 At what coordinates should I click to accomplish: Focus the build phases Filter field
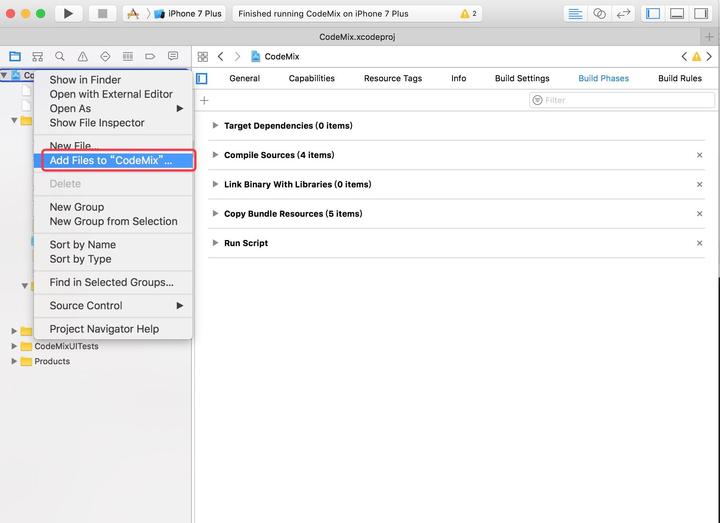click(x=622, y=100)
